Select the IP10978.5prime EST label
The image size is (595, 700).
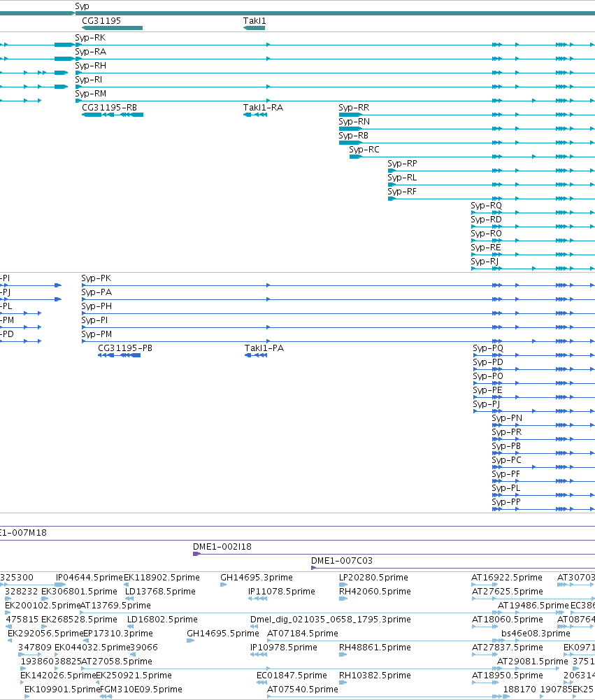tap(284, 648)
